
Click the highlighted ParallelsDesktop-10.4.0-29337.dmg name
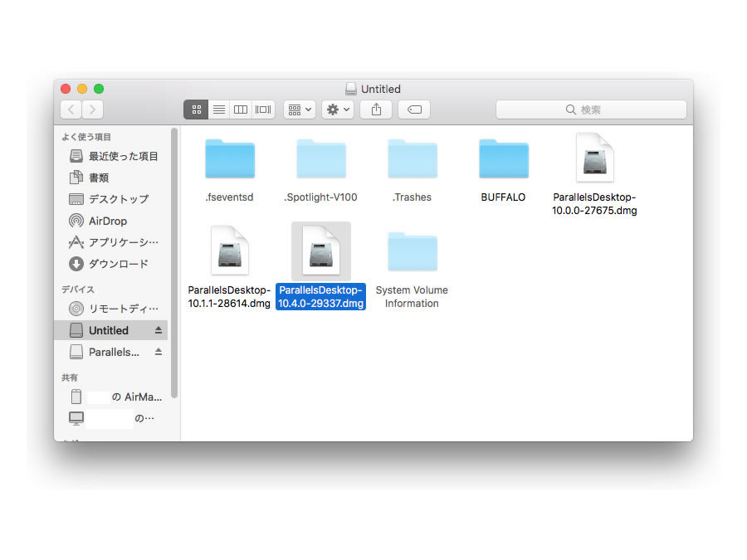pyautogui.click(x=320, y=297)
